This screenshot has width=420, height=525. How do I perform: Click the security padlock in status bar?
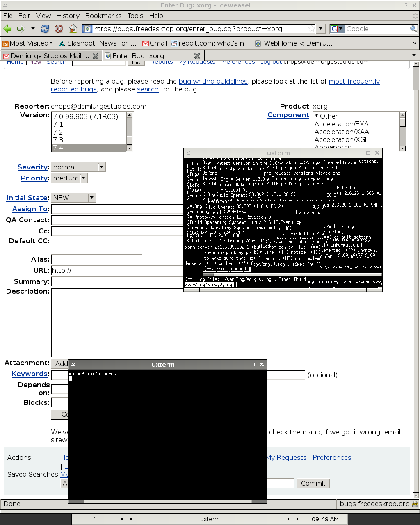point(415,504)
